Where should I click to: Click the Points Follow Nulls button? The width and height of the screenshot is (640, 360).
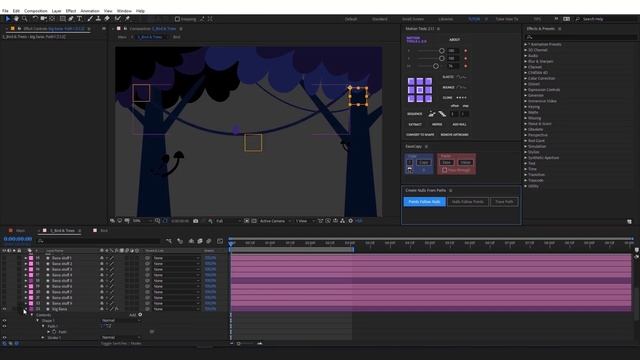coord(424,202)
